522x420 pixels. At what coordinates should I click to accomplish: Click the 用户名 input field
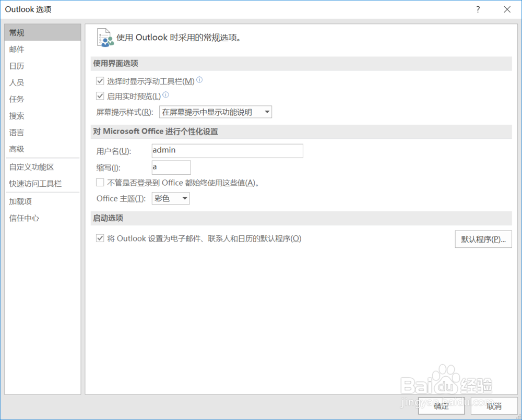227,150
